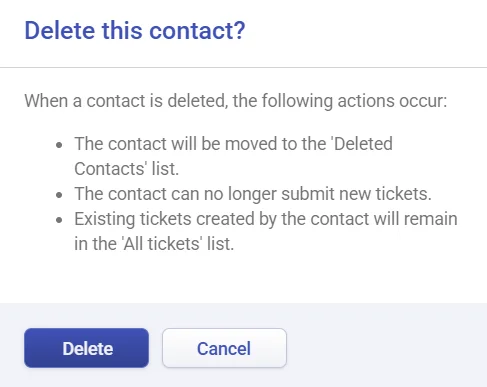
Task: Click the third bullet point marker
Action: tap(59, 220)
